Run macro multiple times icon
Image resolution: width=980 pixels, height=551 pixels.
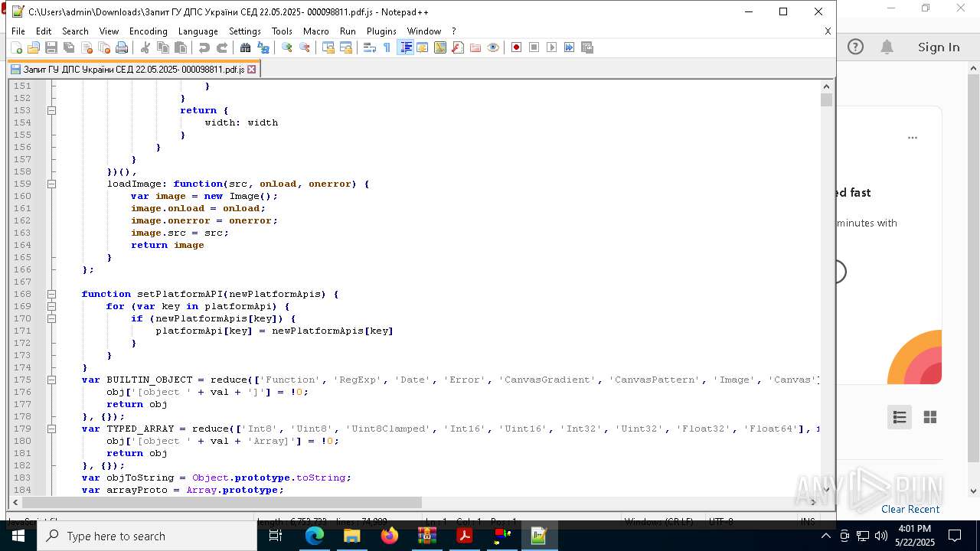569,47
